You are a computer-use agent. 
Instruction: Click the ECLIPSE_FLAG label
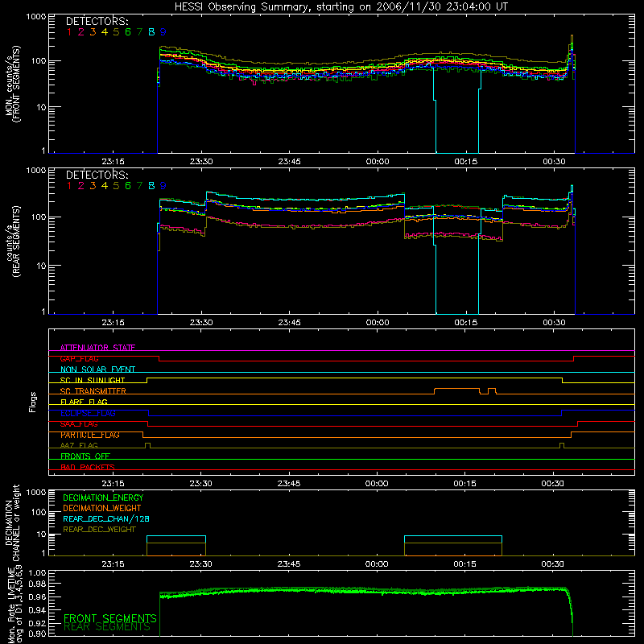pos(88,413)
